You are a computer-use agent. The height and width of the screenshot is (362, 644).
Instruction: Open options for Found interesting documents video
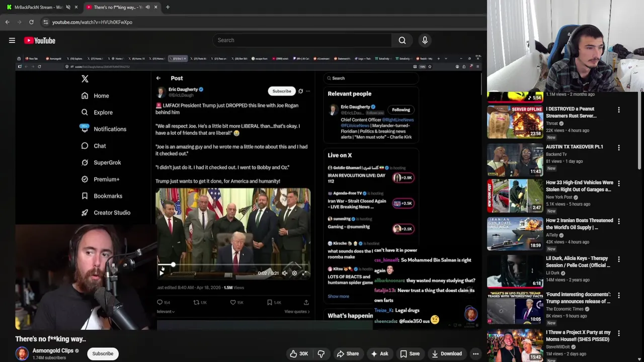pos(619,296)
